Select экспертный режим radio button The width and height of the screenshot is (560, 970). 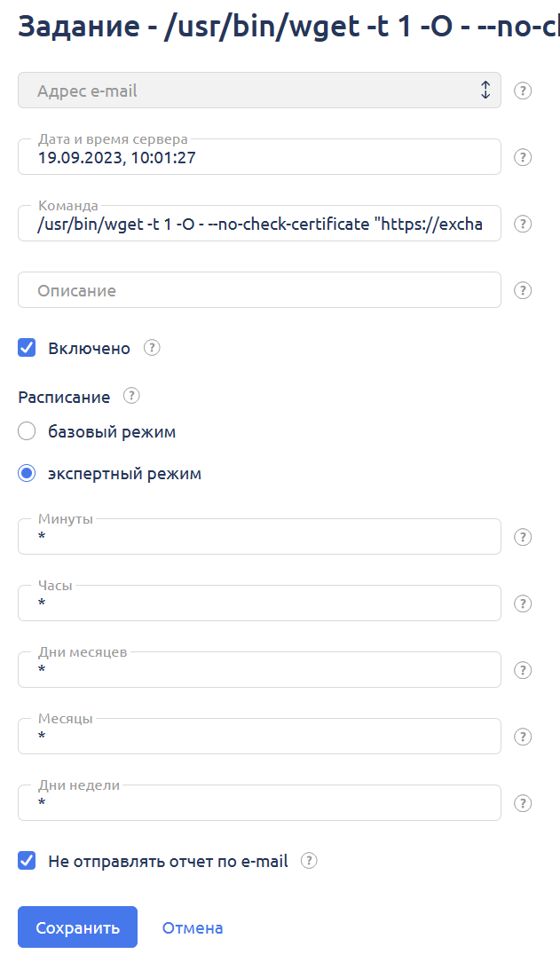(x=28, y=474)
